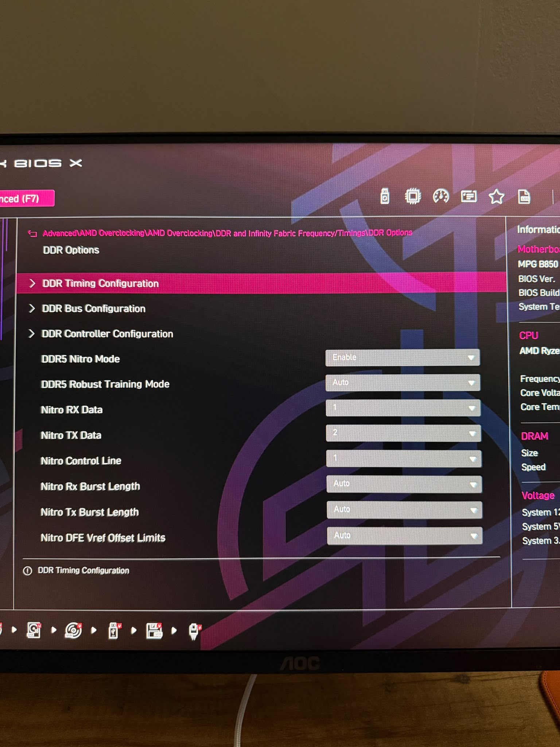This screenshot has width=560, height=747.
Task: Click the DDR Options heading text
Action: click(x=71, y=250)
